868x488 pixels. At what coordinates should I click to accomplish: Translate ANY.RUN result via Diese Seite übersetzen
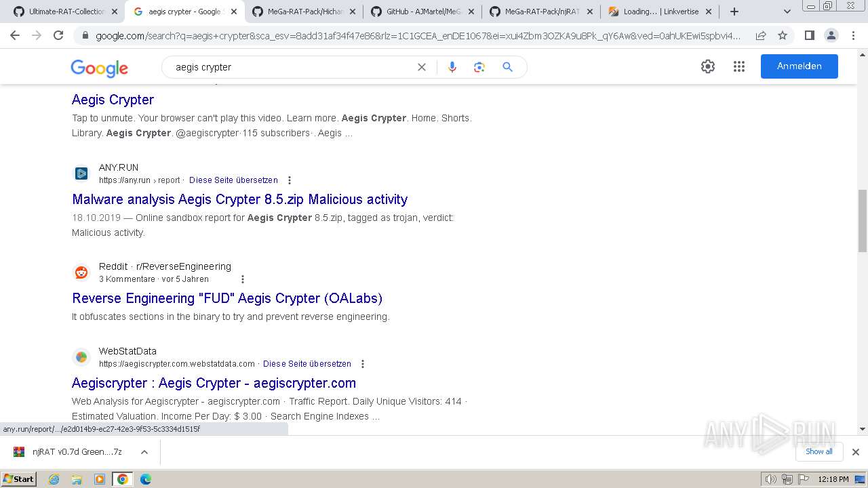[x=233, y=180]
